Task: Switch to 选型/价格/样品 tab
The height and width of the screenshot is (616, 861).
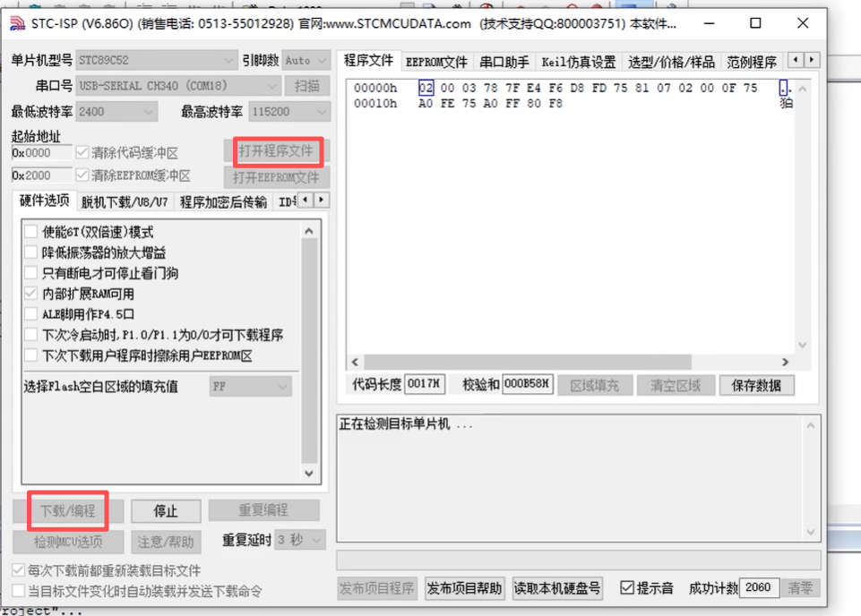Action: click(x=671, y=62)
